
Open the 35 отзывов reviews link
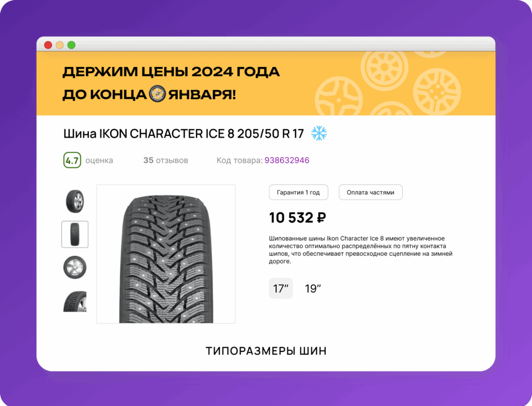pyautogui.click(x=166, y=160)
